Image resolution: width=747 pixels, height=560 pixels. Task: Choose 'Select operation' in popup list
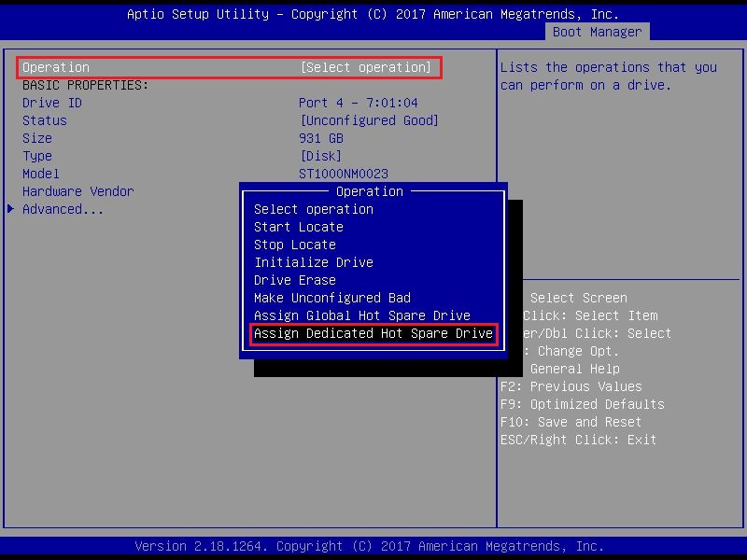313,209
